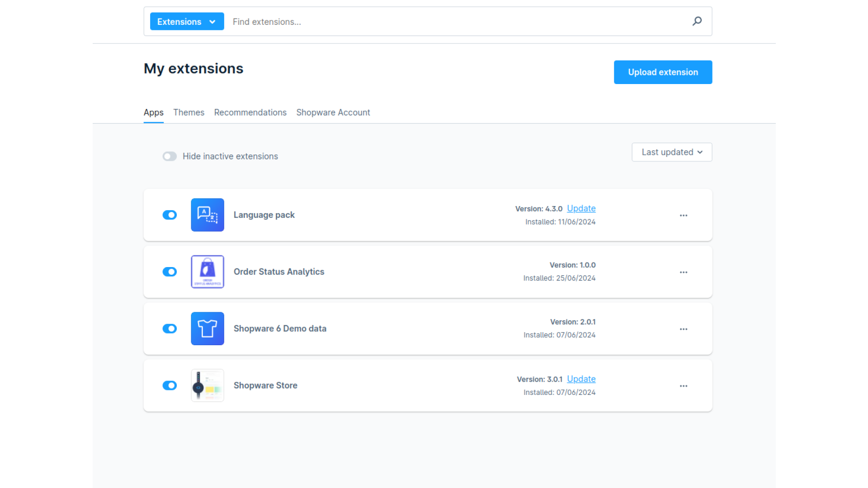Open more options for Shopware Store
The width and height of the screenshot is (868, 488).
pyautogui.click(x=684, y=386)
